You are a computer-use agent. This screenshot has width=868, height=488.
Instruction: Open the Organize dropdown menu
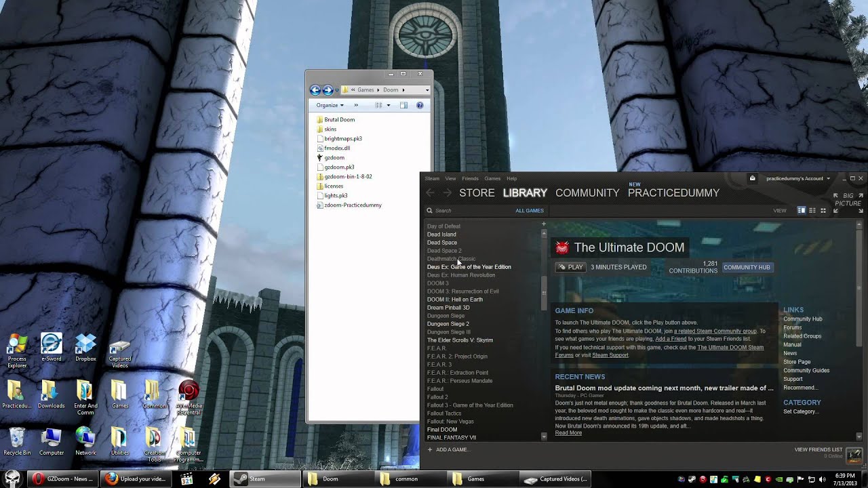tap(330, 105)
